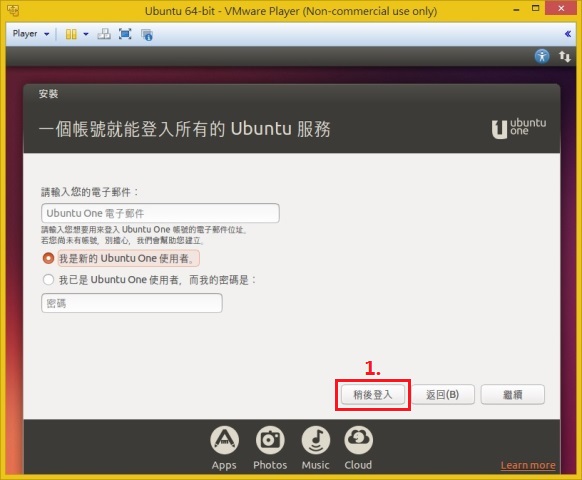Open the Player menu

[31, 34]
